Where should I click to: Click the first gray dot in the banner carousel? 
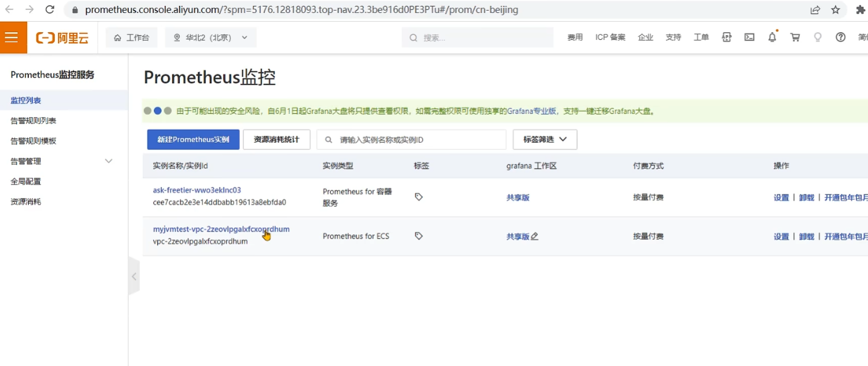point(148,110)
